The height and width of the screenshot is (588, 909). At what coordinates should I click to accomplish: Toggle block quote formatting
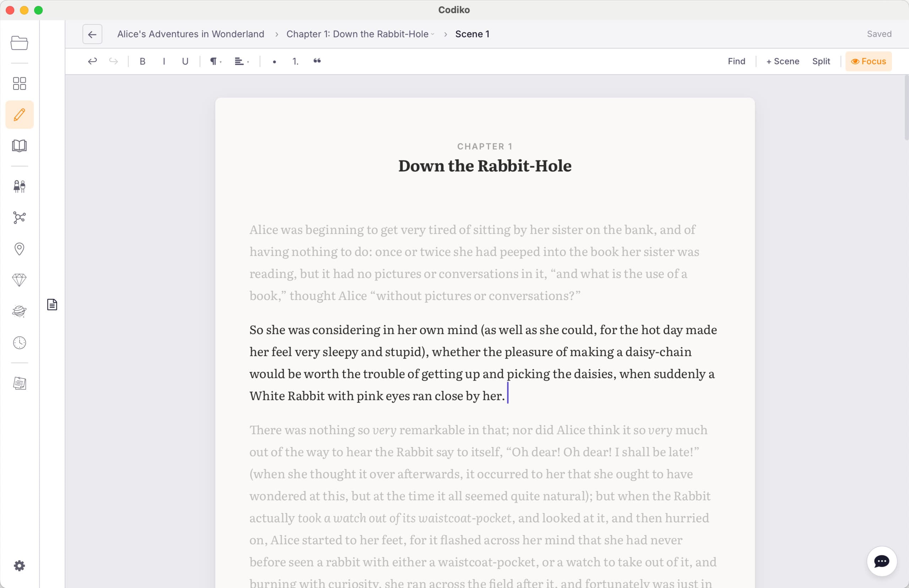point(317,61)
